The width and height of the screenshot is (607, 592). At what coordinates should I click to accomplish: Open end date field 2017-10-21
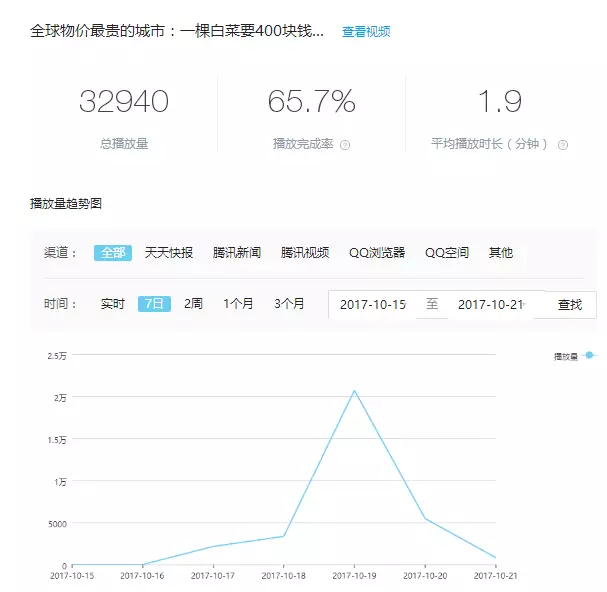(491, 305)
